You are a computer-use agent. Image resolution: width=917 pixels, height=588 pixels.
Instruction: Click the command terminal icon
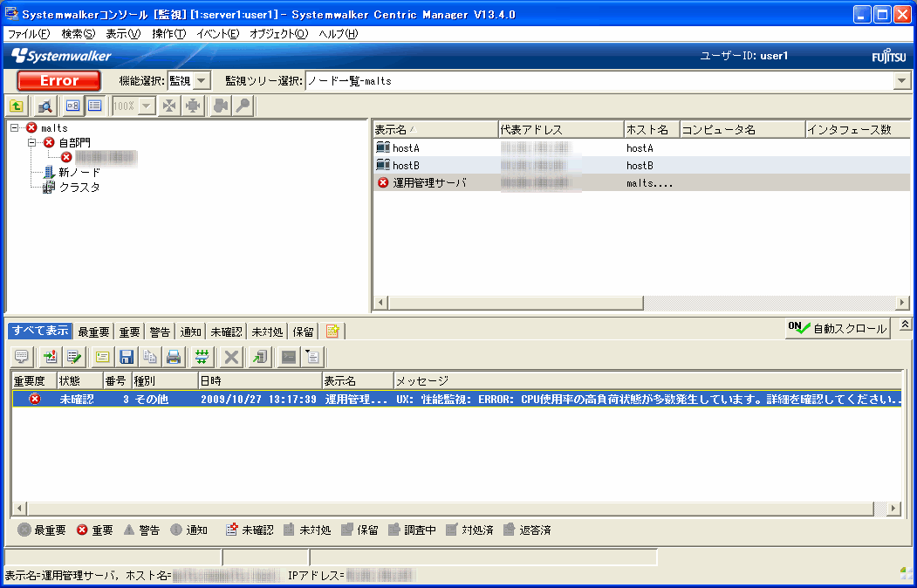289,356
